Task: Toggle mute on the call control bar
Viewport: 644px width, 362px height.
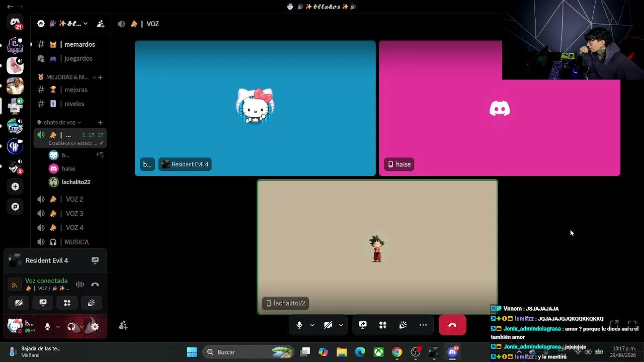Action: point(299,325)
